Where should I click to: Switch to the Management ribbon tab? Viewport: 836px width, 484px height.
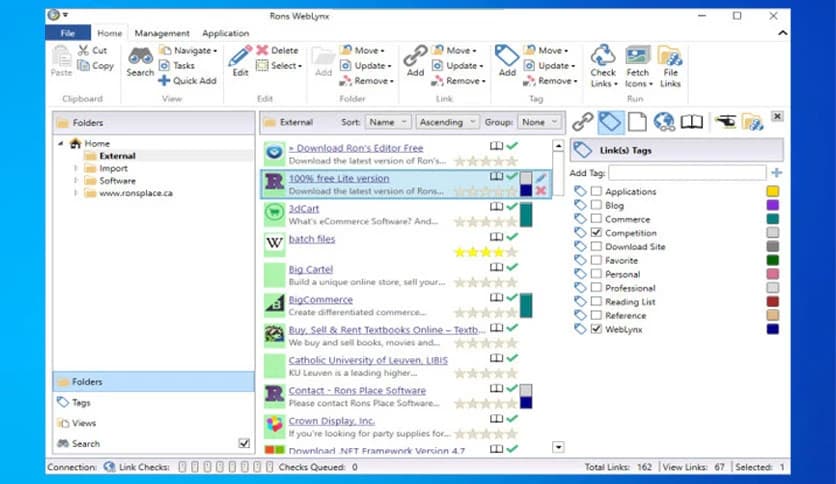pos(162,33)
